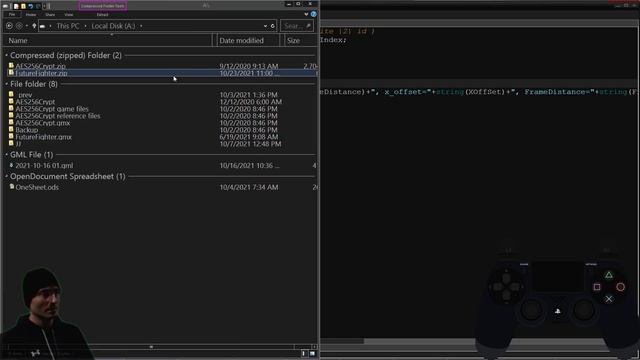The width and height of the screenshot is (640, 360).
Task: Click the New Folder quick access icon
Action: [x=23, y=6]
